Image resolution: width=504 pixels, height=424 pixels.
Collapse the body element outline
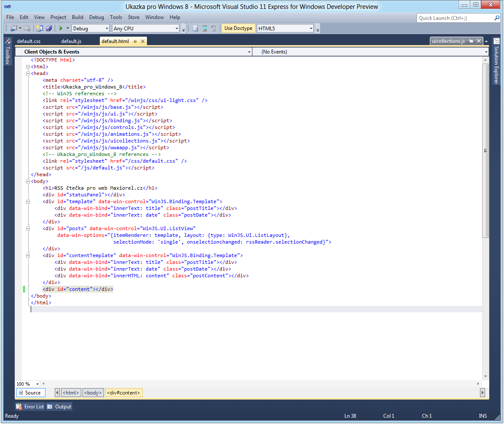pos(28,181)
